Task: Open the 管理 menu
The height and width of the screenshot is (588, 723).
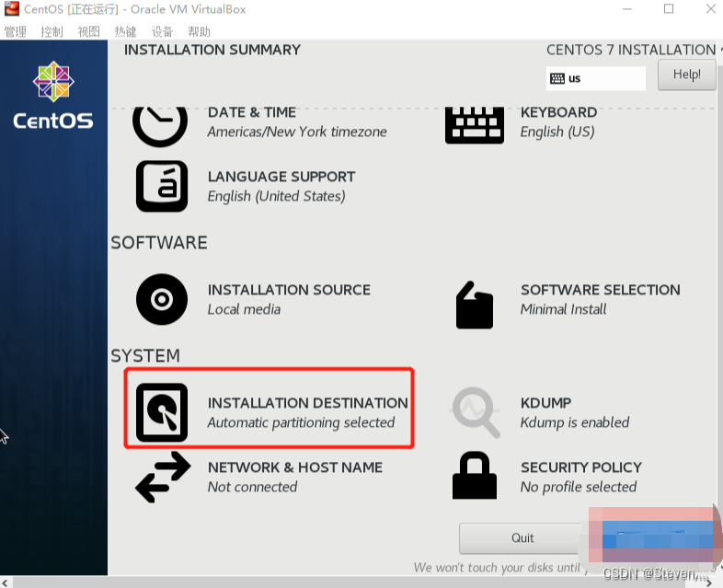Action: tap(16, 31)
